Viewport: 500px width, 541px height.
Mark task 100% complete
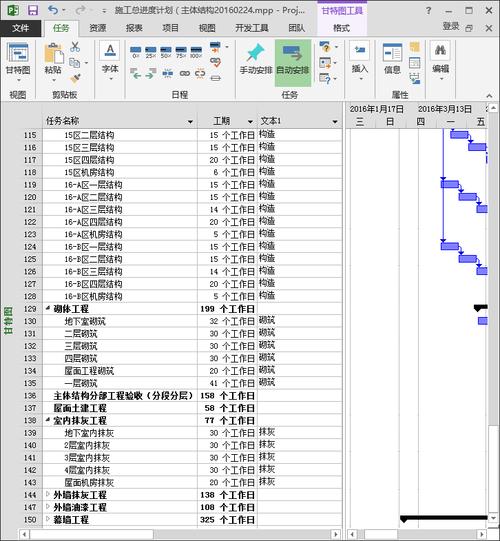196,52
